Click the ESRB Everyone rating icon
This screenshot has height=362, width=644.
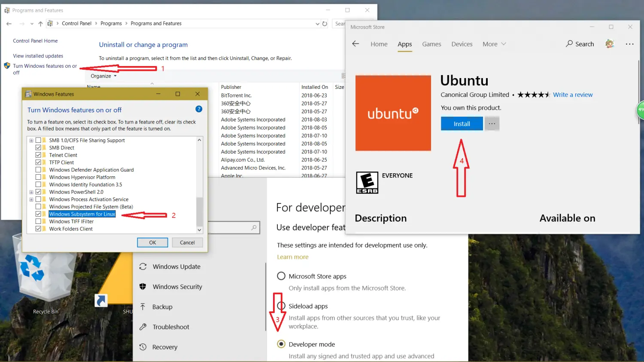click(367, 183)
